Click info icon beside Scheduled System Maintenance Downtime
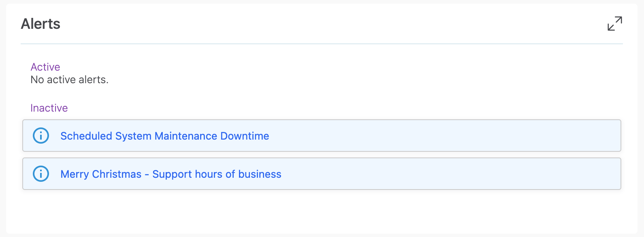This screenshot has width=644, height=237. click(x=41, y=136)
